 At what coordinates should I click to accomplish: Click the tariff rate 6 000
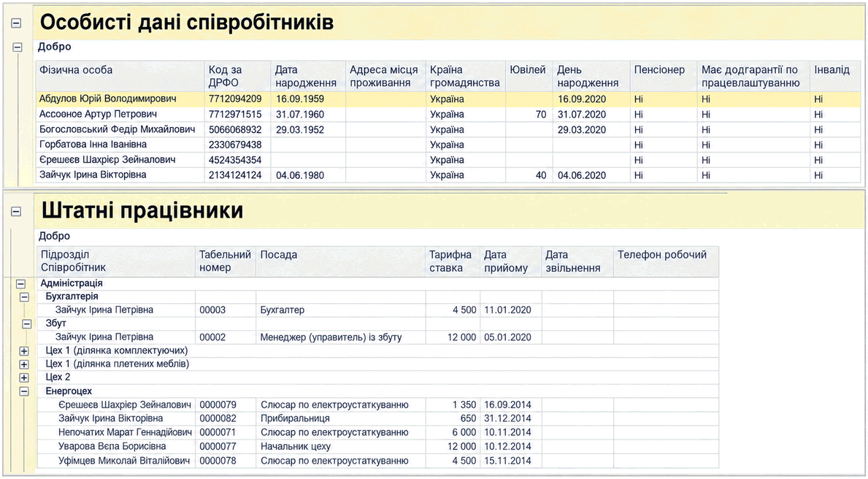click(464, 432)
